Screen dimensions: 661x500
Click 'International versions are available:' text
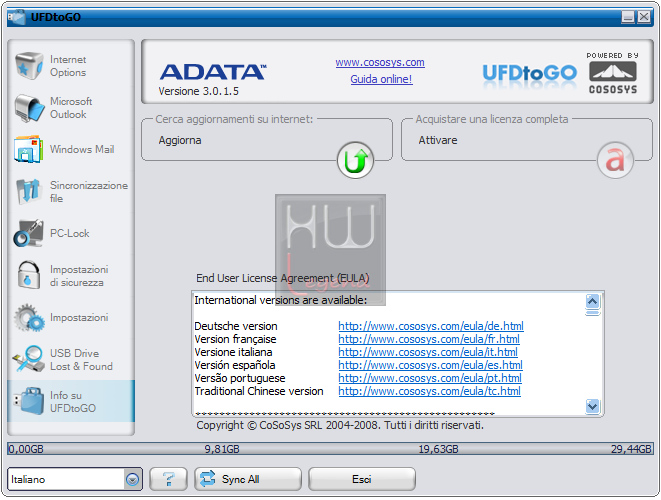click(281, 300)
